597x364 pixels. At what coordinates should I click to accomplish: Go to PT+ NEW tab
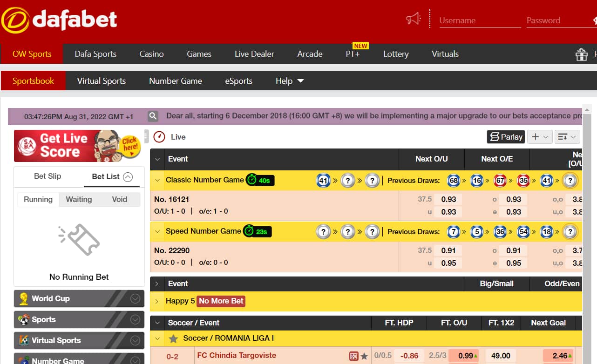click(353, 54)
